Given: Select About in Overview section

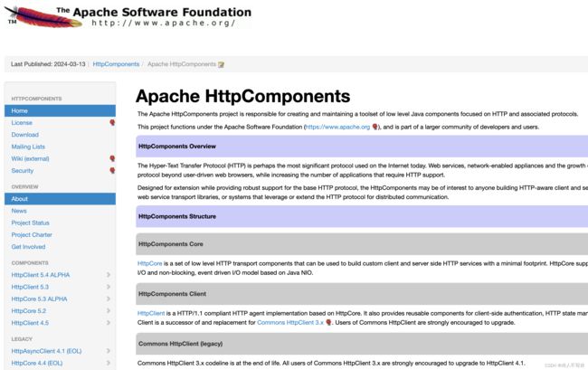Looking at the screenshot, I should (x=60, y=199).
